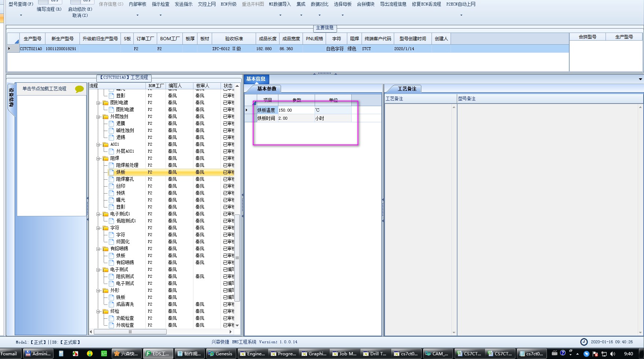This screenshot has width=644, height=359.
Task: Click the 发送指示 toolbar button
Action: (184, 4)
